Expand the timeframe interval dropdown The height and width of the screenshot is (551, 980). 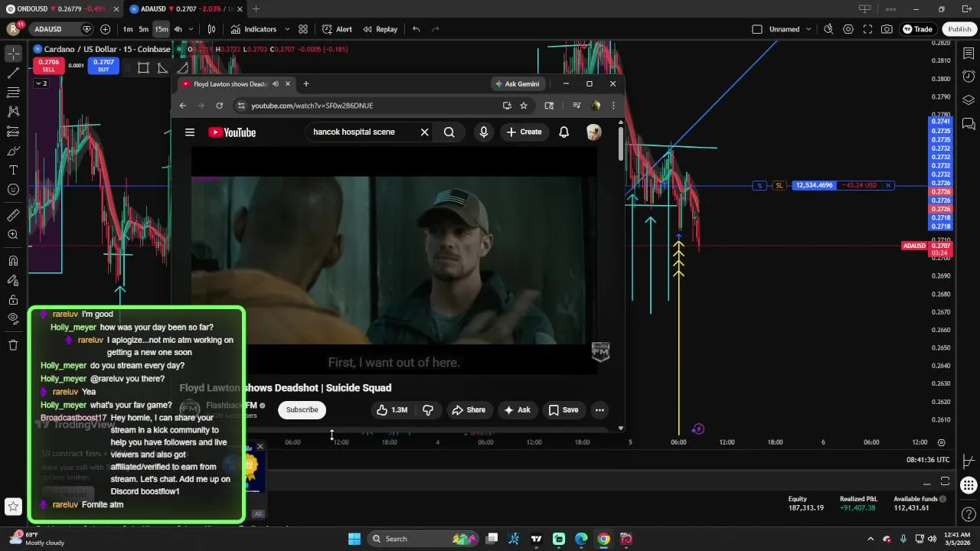pos(191,29)
